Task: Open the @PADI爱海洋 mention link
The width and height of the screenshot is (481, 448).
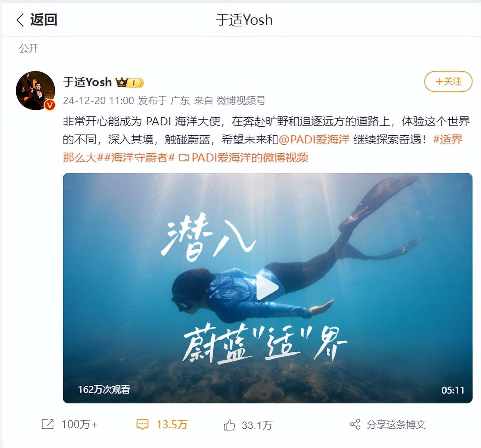Action: pyautogui.click(x=314, y=139)
